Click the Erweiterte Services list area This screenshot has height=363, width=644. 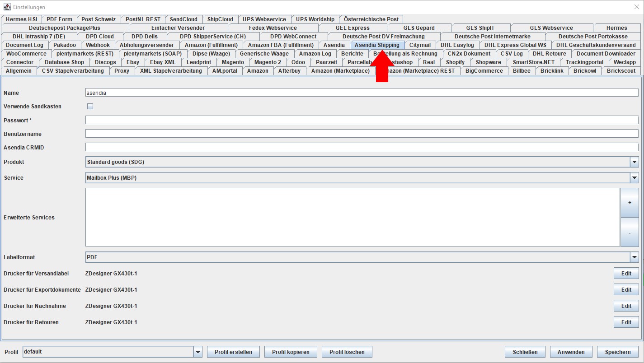(x=353, y=217)
